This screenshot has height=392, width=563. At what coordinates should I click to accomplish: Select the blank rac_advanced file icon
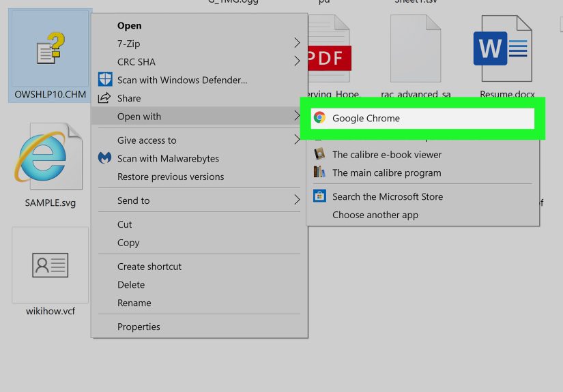coord(416,48)
